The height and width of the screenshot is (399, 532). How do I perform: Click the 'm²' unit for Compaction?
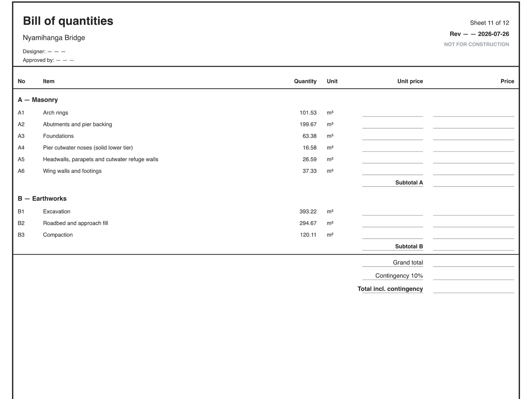click(330, 235)
